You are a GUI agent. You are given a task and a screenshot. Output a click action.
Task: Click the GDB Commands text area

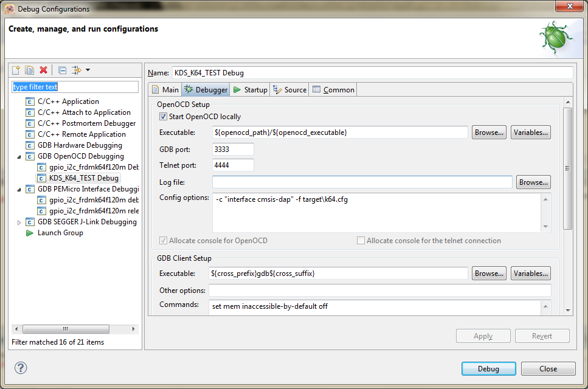click(x=375, y=308)
